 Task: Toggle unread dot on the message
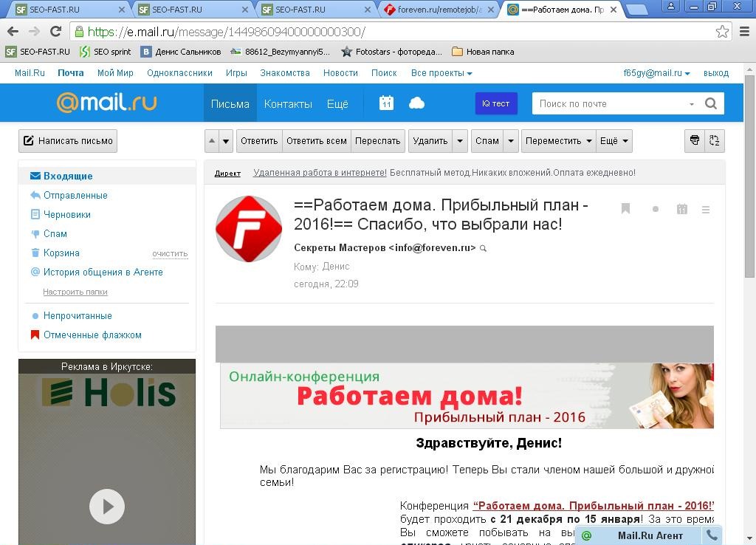pos(656,209)
